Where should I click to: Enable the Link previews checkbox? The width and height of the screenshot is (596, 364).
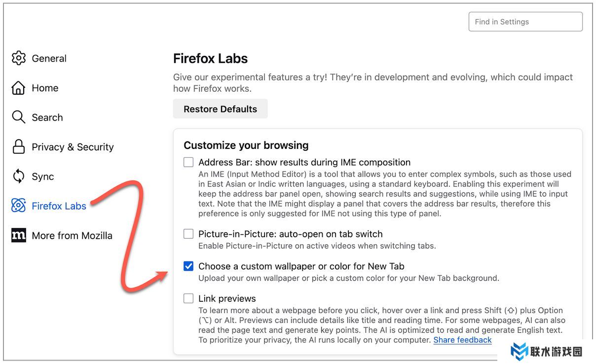188,298
